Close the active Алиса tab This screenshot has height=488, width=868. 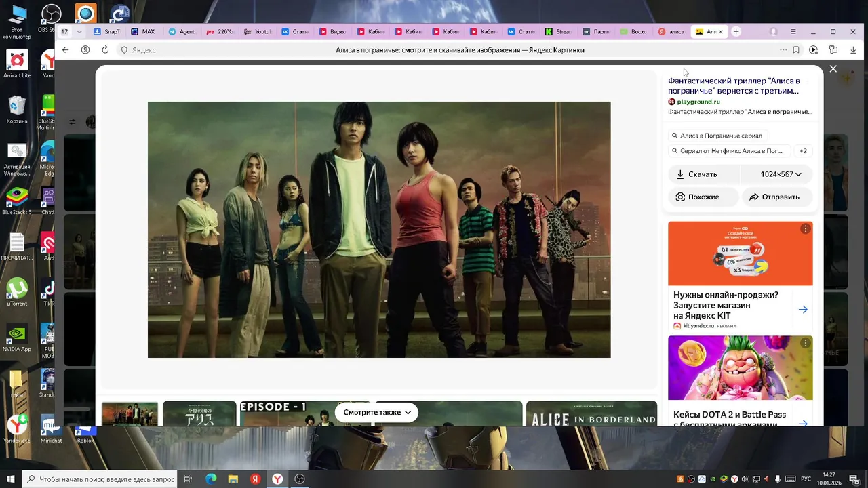click(x=720, y=31)
